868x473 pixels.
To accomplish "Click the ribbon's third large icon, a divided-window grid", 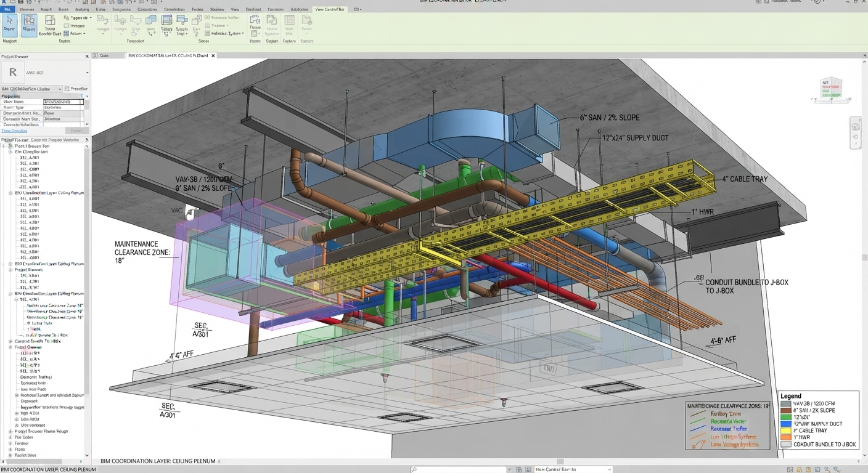I will click(49, 21).
